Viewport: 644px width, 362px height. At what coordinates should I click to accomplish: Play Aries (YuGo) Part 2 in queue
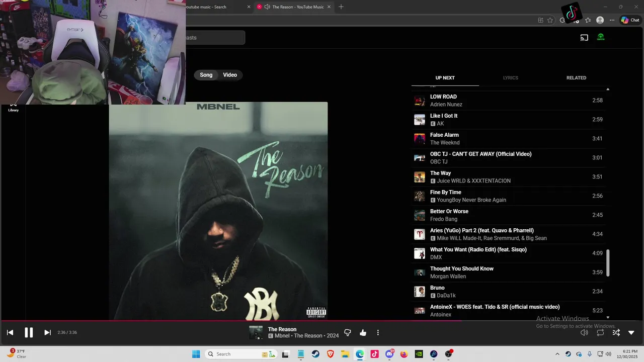click(x=508, y=234)
